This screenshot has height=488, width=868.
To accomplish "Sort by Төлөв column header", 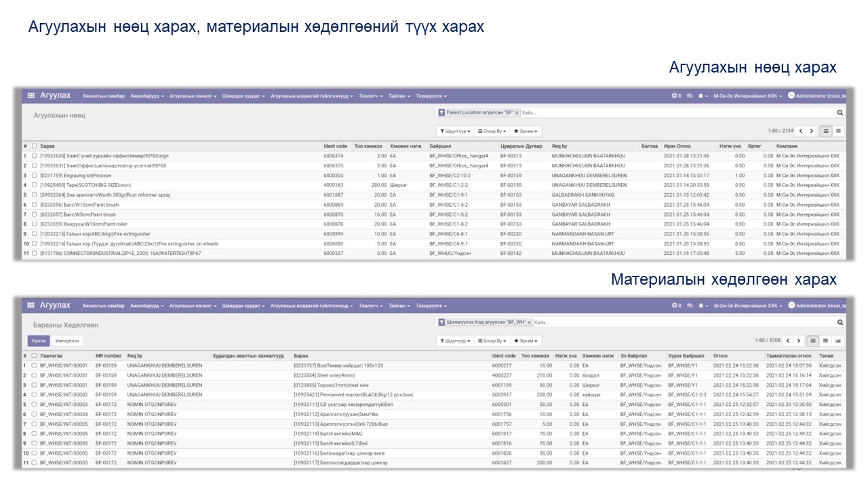I will (825, 355).
